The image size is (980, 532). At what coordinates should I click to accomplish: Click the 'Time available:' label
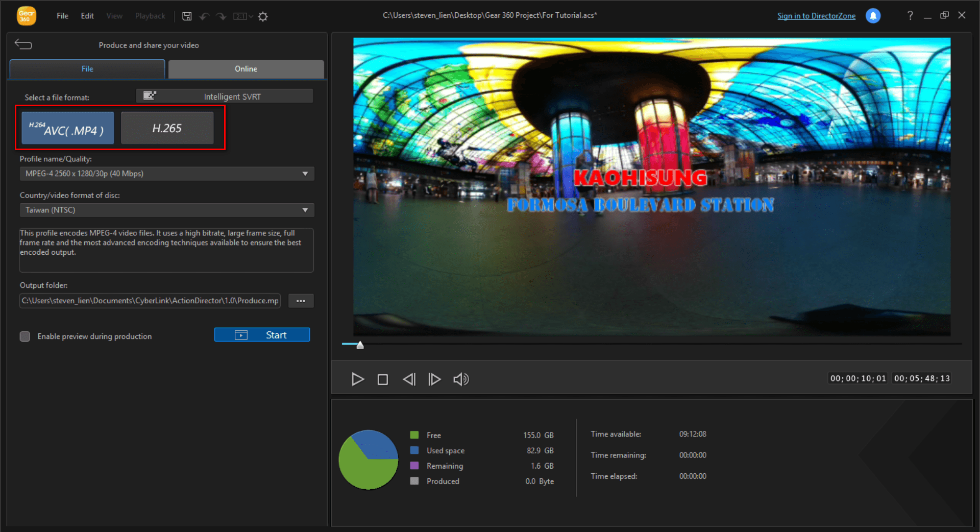[x=616, y=434]
